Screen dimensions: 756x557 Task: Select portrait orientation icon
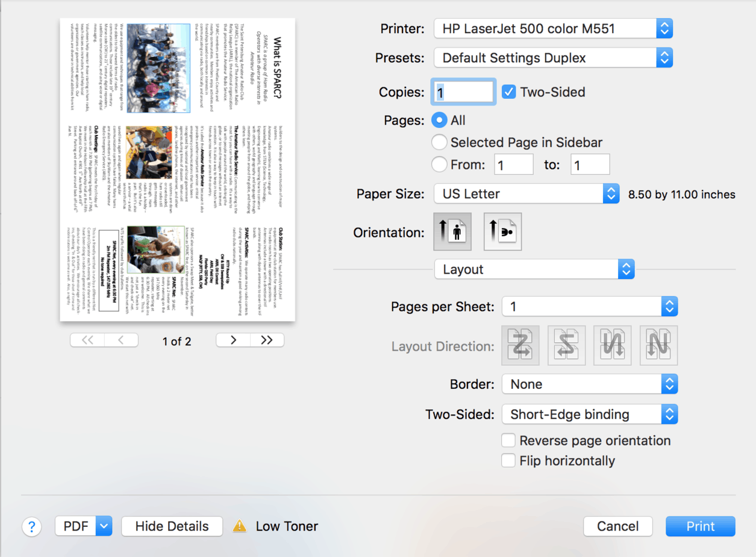(452, 232)
